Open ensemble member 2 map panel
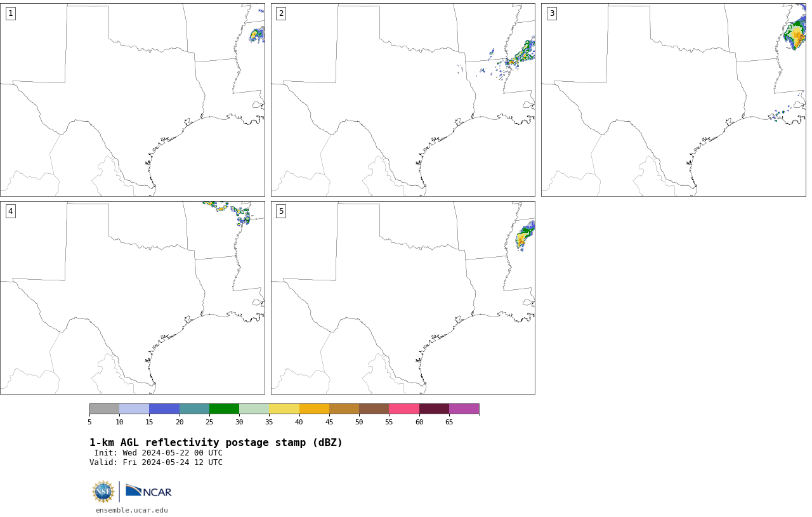This screenshot has width=812, height=517. [403, 100]
